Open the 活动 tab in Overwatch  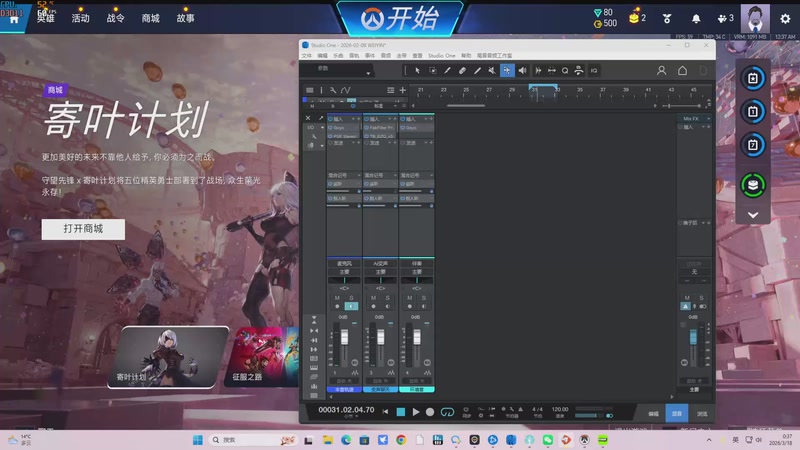click(x=80, y=18)
